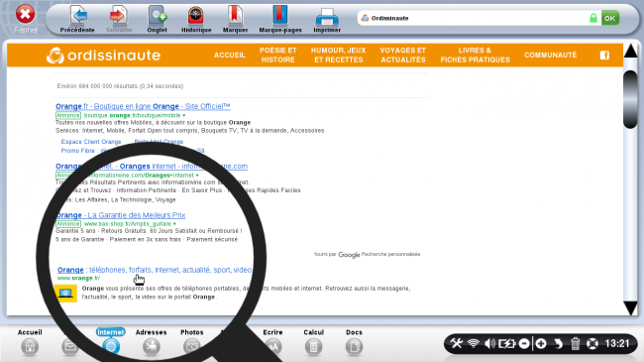The height and width of the screenshot is (362, 644).
Task: Click the undo curved arrow tray icon
Action: [558, 343]
